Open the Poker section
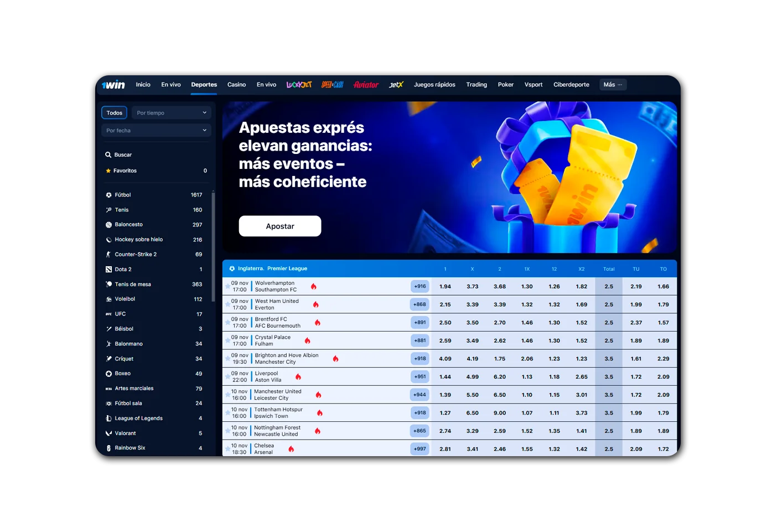 (506, 85)
